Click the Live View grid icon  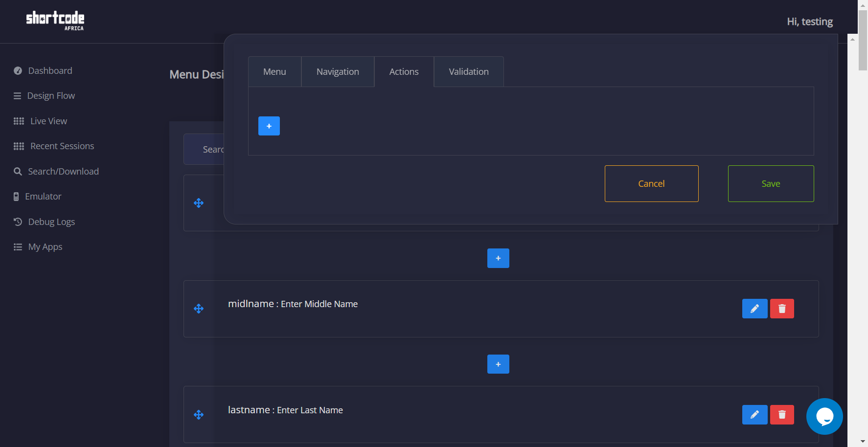19,121
